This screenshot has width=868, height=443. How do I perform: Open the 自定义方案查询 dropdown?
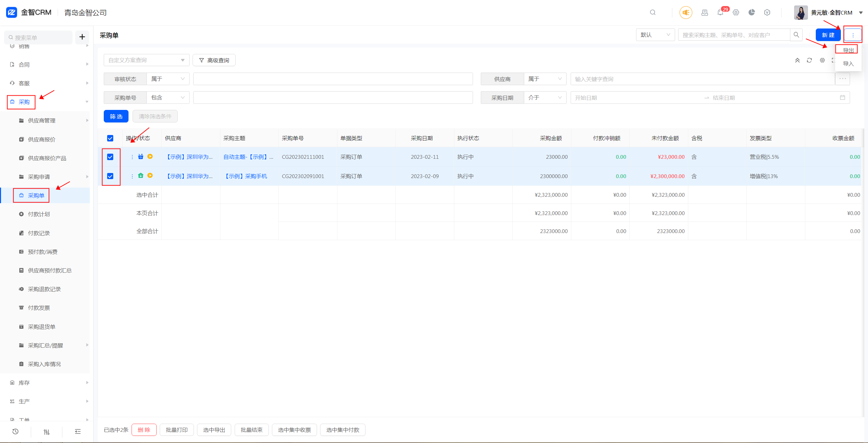pyautogui.click(x=146, y=60)
